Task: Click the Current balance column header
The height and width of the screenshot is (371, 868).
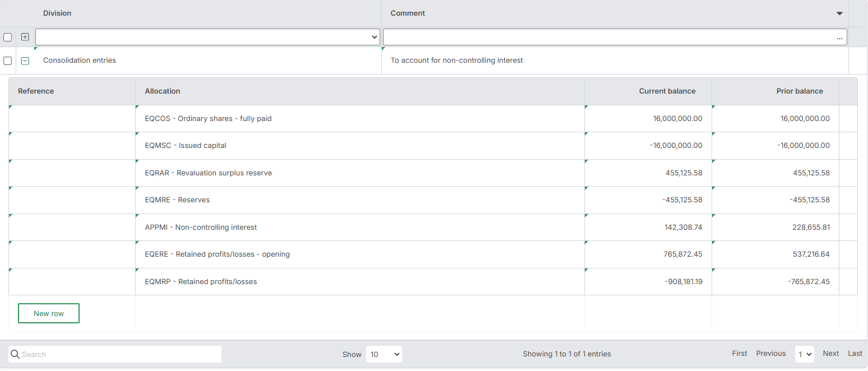Action: (667, 91)
